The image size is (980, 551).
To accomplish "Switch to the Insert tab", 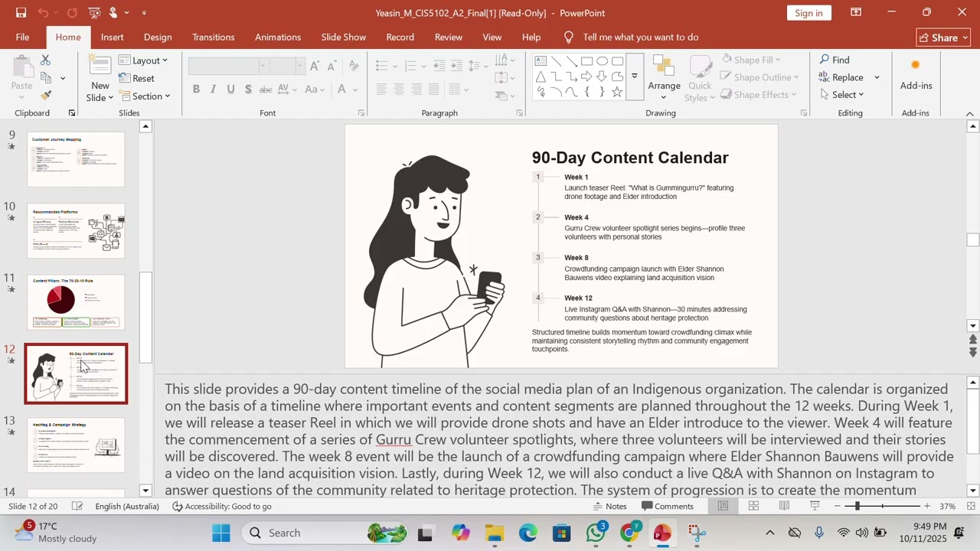I will pyautogui.click(x=112, y=37).
